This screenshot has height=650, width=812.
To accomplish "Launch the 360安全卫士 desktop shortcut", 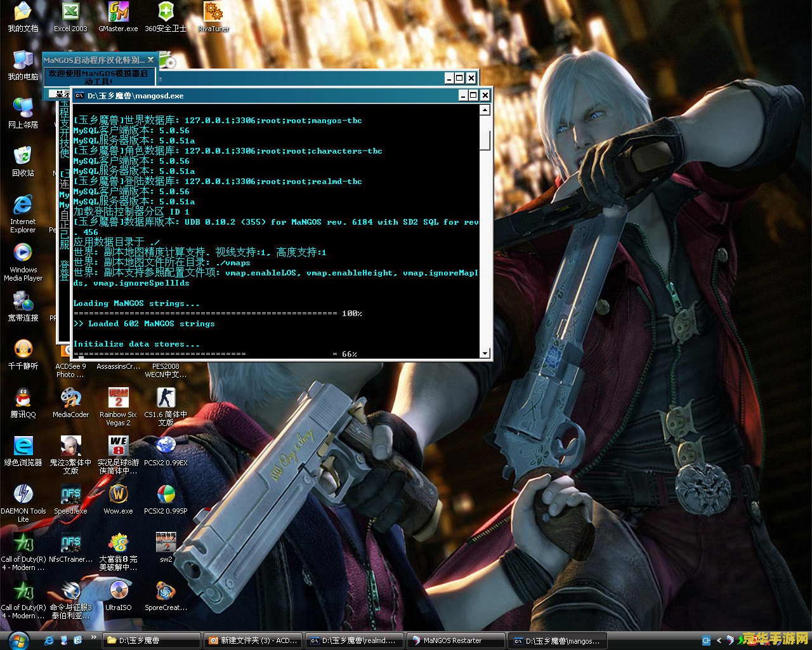I will point(166,17).
